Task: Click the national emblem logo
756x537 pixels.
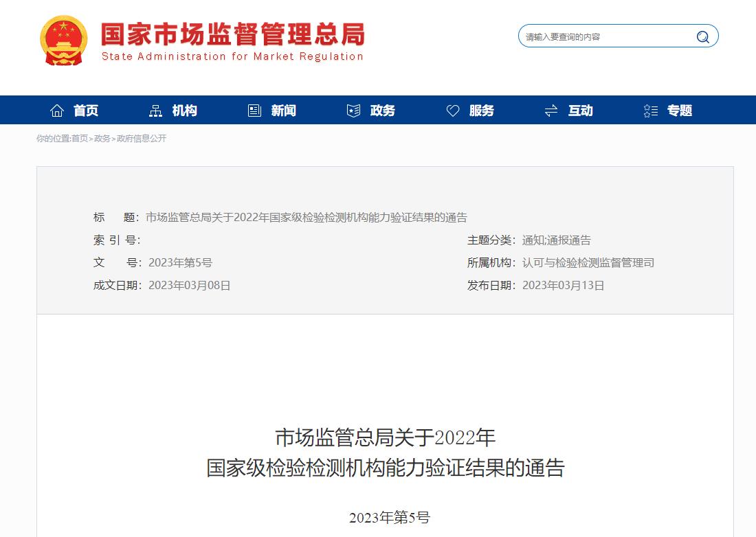Action: [x=64, y=41]
